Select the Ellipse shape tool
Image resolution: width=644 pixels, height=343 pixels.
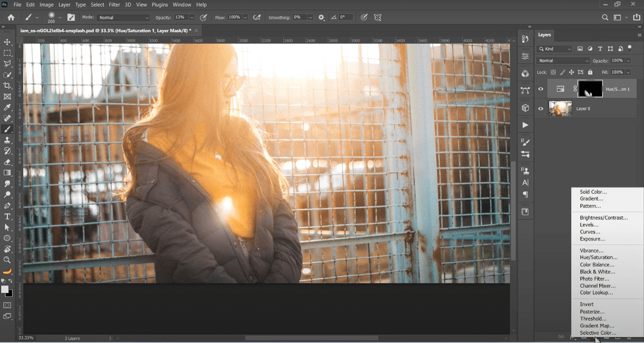pyautogui.click(x=7, y=238)
